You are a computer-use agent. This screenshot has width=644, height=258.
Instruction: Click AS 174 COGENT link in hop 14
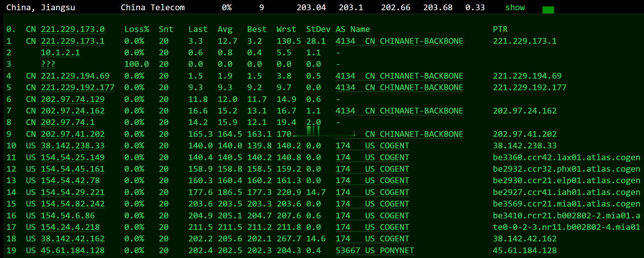point(372,192)
